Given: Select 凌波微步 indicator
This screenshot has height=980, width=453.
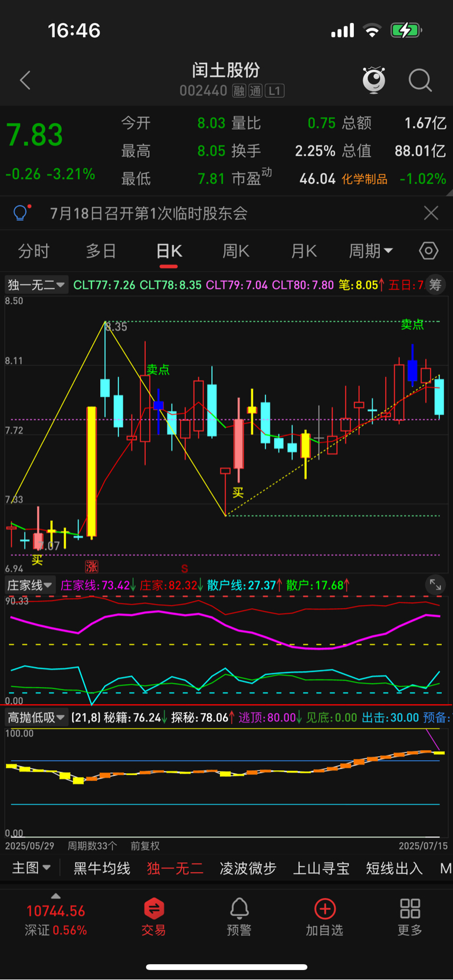Looking at the screenshot, I should (x=248, y=868).
